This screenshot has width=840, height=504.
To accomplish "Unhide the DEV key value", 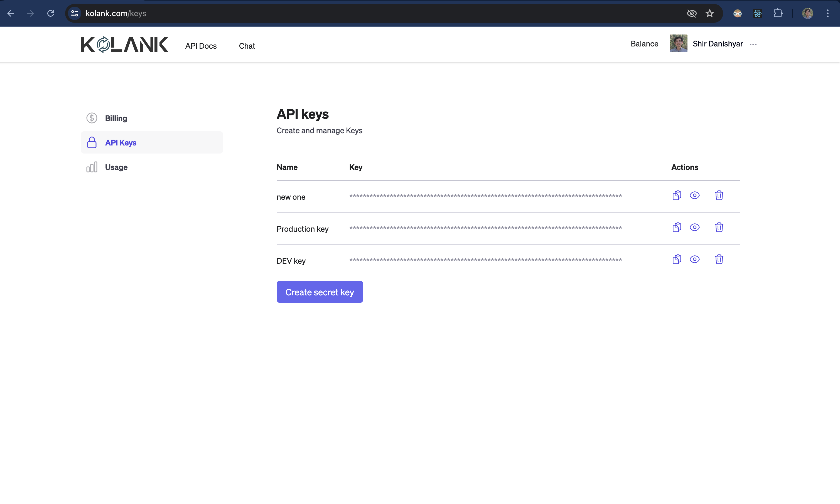I will click(694, 259).
